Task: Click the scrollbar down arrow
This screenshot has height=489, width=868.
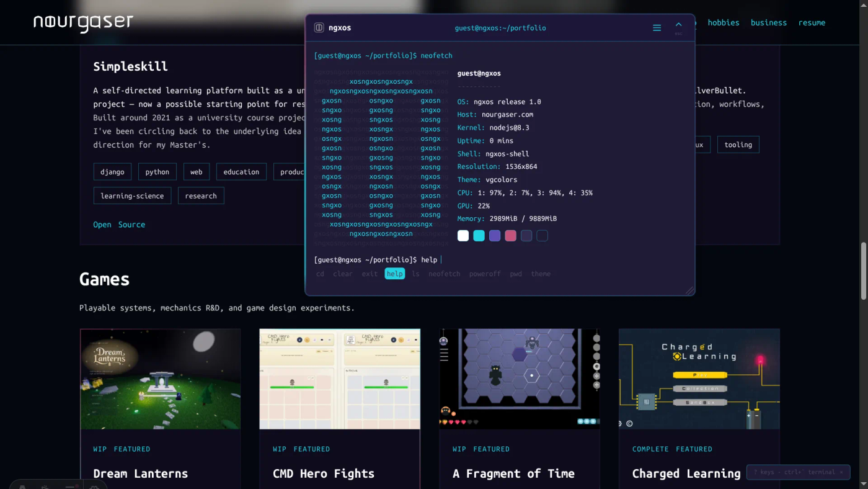Action: (x=862, y=484)
